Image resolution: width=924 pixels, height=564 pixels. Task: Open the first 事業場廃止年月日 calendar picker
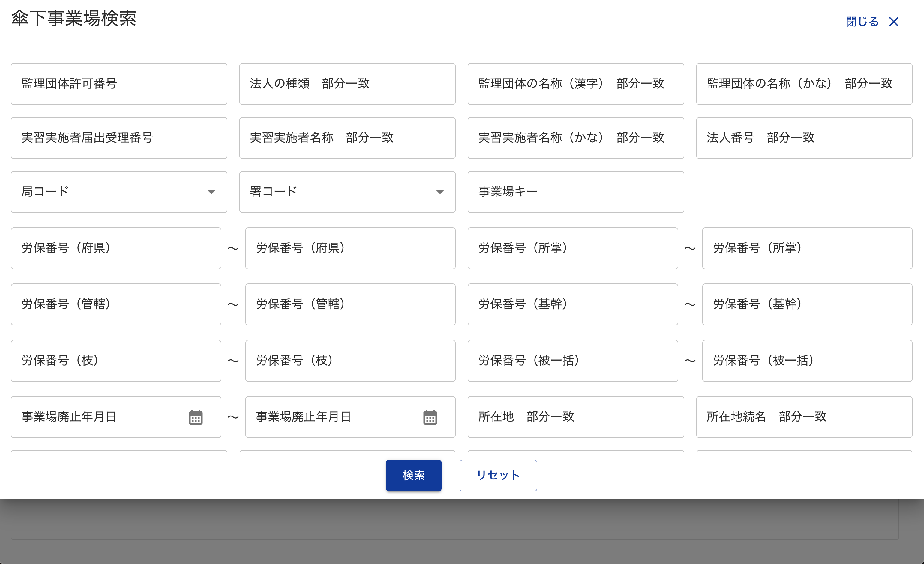coord(196,417)
